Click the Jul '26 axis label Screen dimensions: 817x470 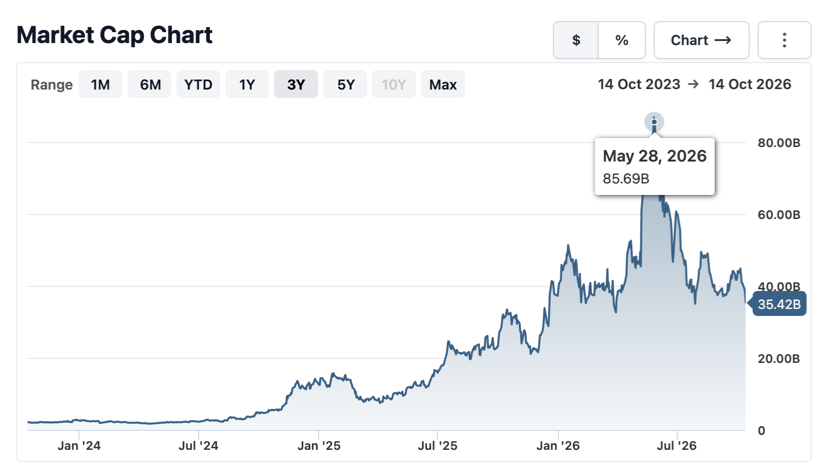(x=676, y=446)
